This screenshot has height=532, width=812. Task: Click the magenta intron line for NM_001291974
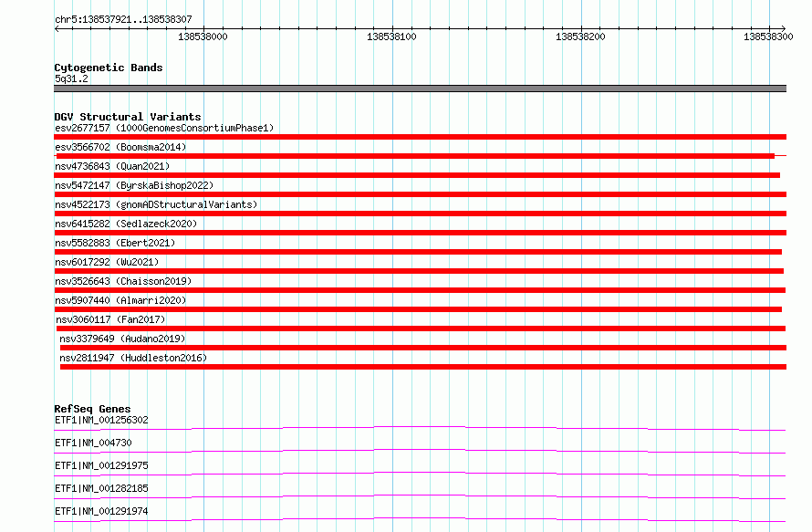click(x=420, y=519)
